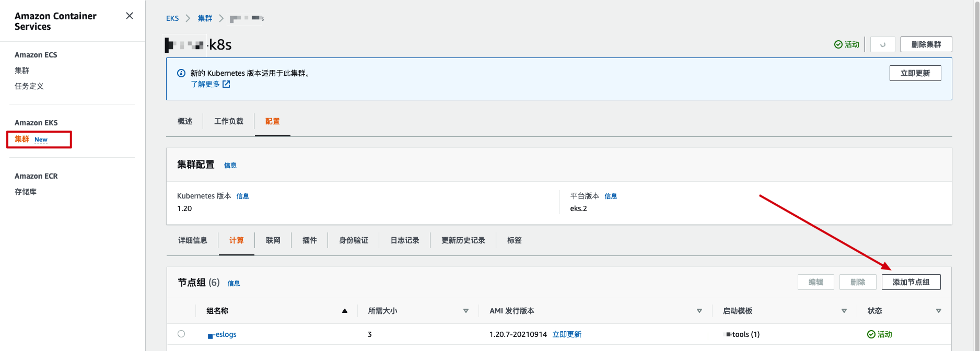Open the 计算 sub-tab
Image resolution: width=980 pixels, height=351 pixels.
(x=237, y=240)
